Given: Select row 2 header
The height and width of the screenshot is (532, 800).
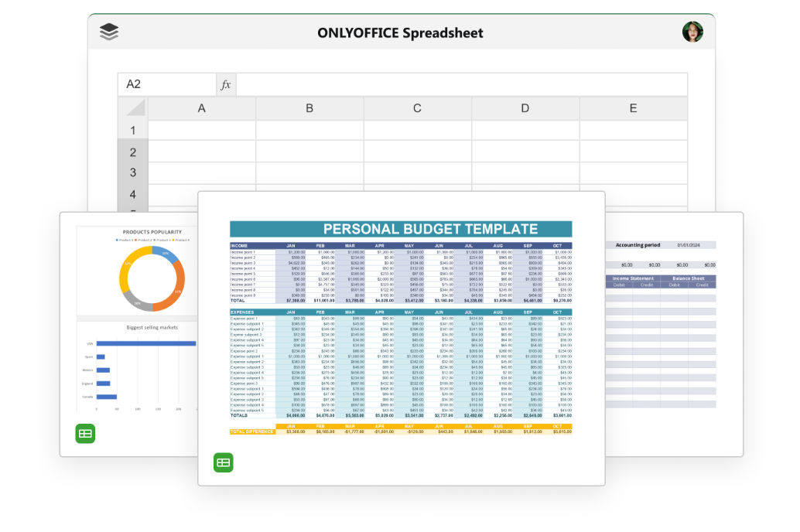Looking at the screenshot, I should point(132,152).
